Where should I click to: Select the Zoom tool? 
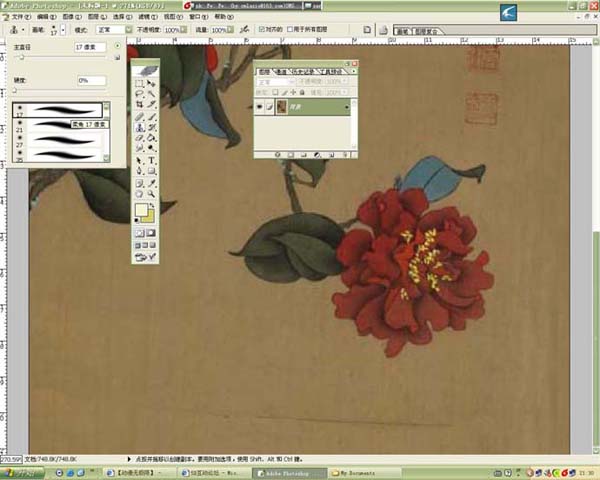152,194
